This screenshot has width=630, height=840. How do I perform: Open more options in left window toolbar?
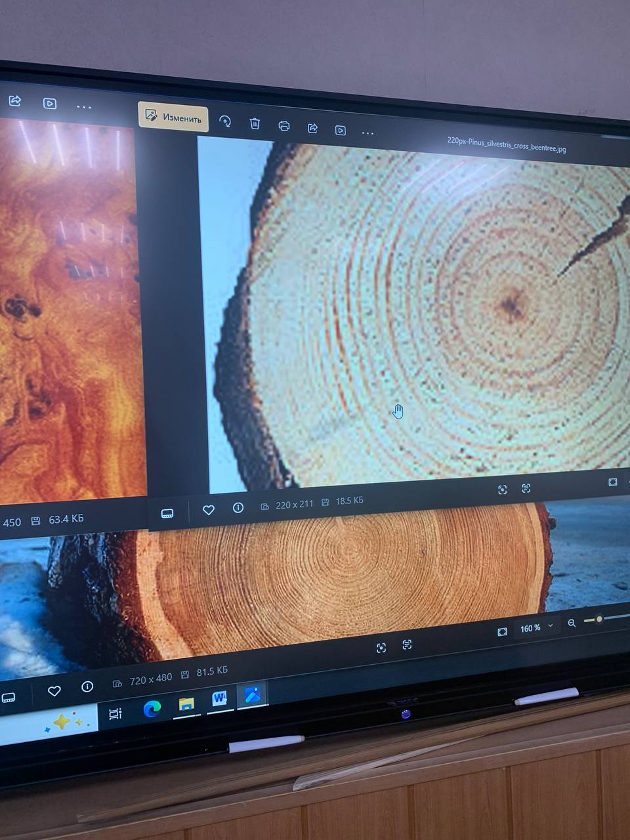pos(84,106)
